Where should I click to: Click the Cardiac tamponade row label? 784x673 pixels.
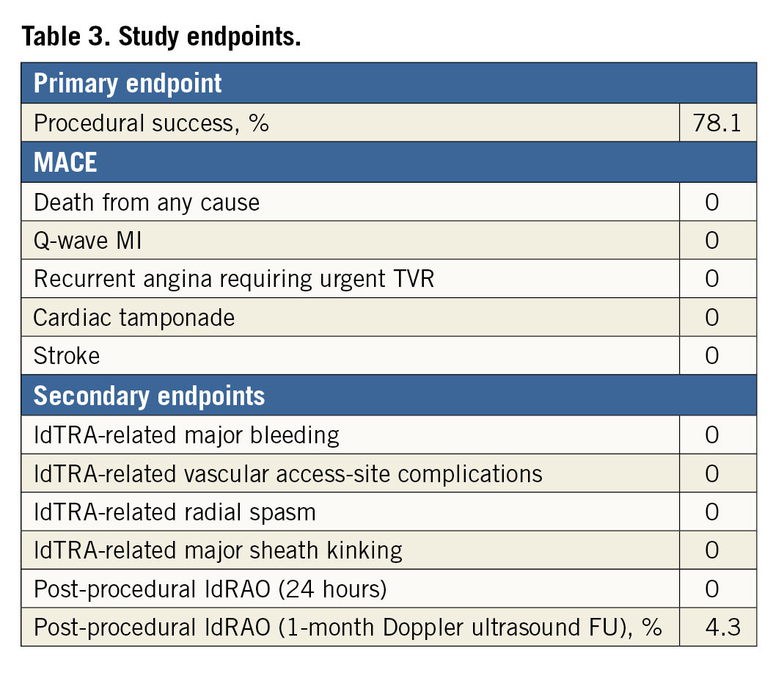(134, 318)
